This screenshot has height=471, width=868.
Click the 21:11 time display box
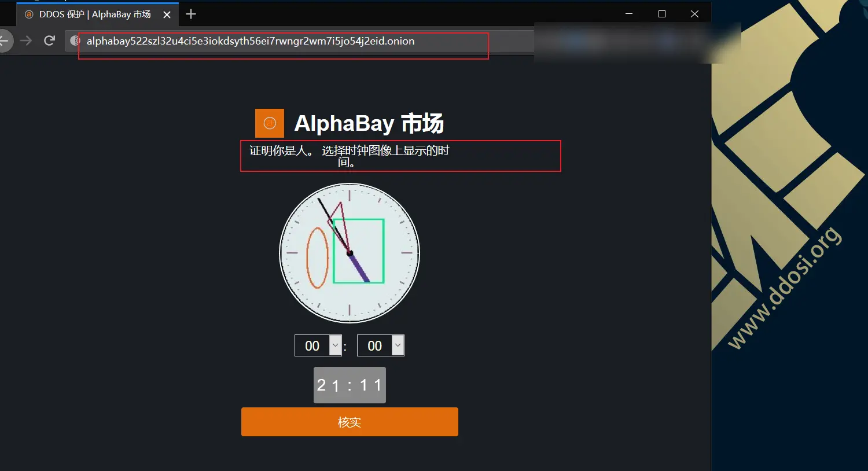pos(350,385)
